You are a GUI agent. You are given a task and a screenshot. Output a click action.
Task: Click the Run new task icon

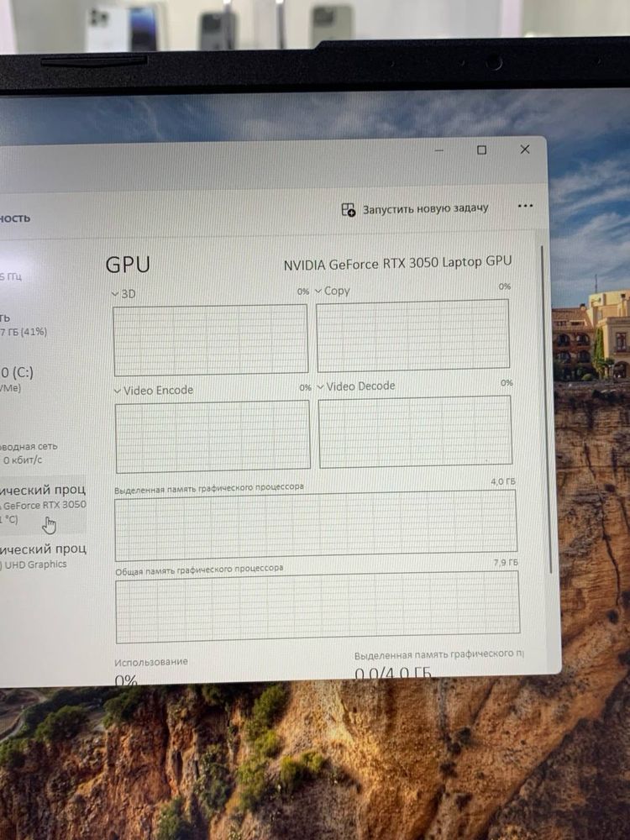(x=349, y=209)
